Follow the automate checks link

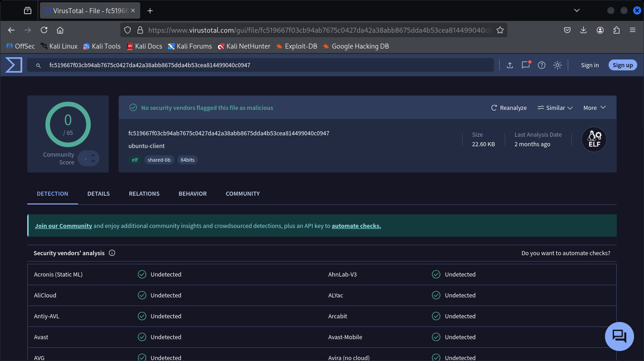(356, 226)
